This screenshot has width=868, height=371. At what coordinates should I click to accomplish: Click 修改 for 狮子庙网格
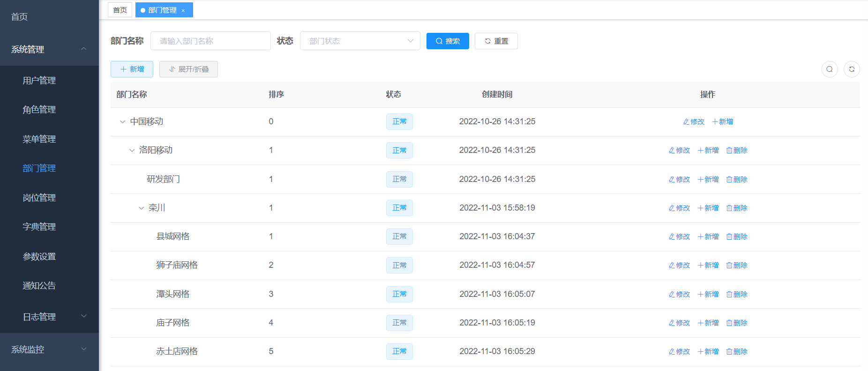tap(679, 265)
